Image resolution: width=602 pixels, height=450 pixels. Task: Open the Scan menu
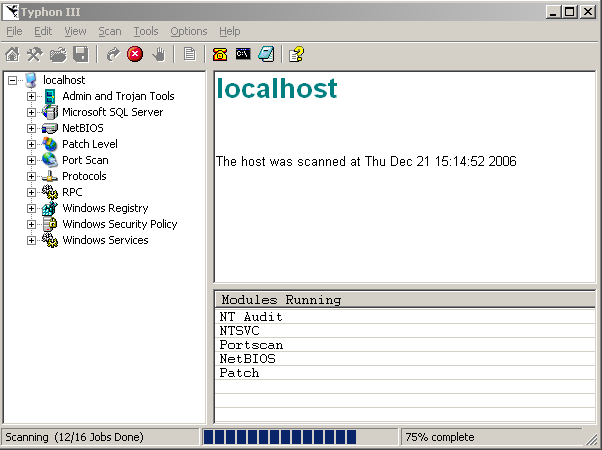(109, 32)
